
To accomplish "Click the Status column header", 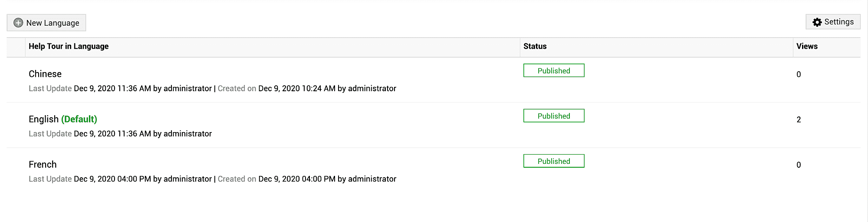I will (535, 46).
